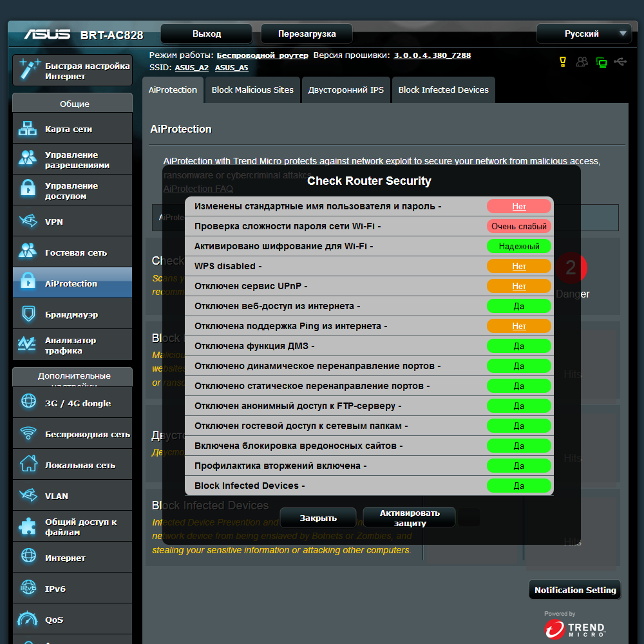Click the Quick Internet Setup wand icon

pos(30,69)
